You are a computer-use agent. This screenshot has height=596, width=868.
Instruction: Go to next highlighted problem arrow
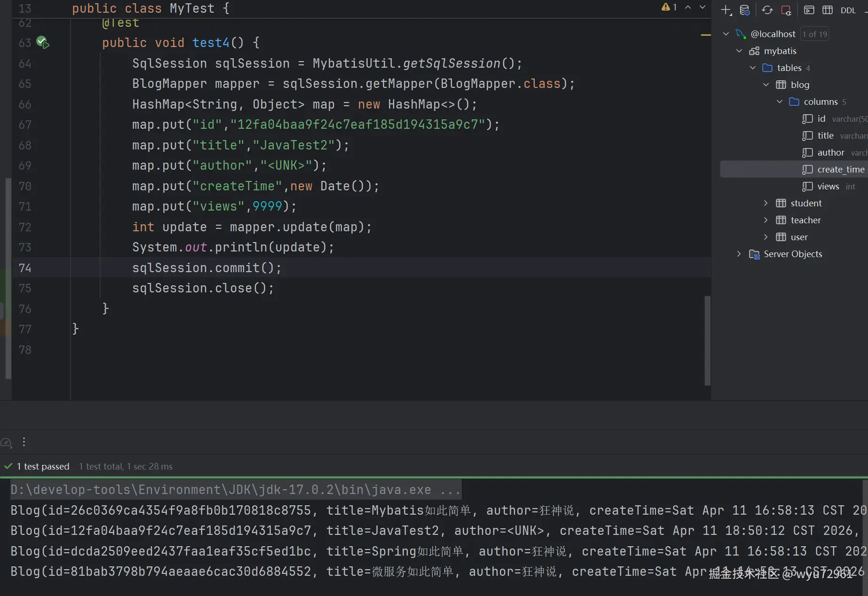coord(702,7)
